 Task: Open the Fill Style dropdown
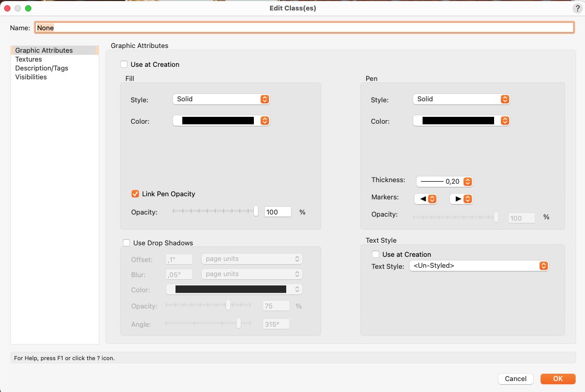pyautogui.click(x=221, y=99)
